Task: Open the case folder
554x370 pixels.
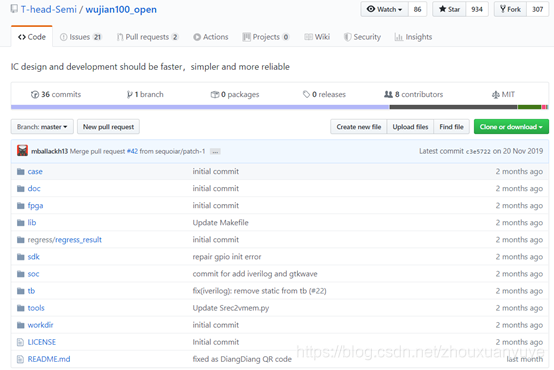Action: coord(35,171)
